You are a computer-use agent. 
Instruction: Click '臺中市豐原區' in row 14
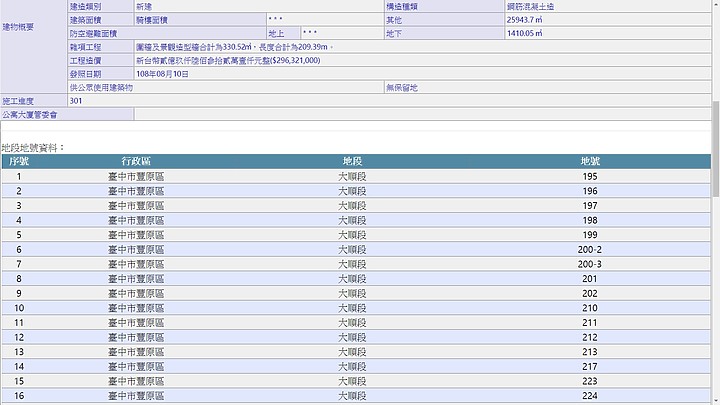(136, 367)
